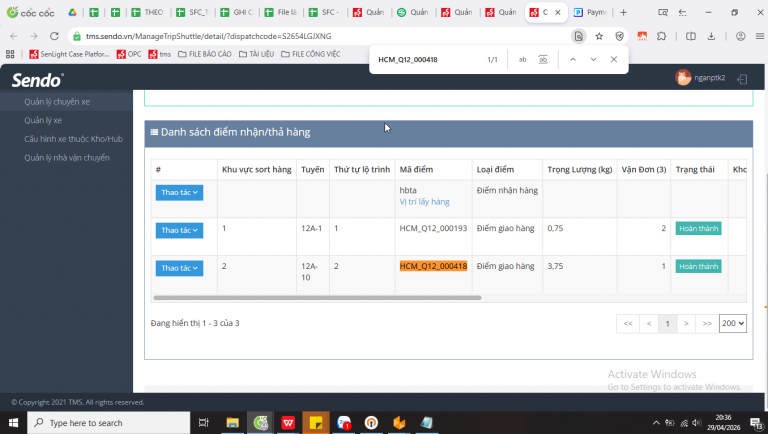Open Task View on the taskbar

click(204, 423)
